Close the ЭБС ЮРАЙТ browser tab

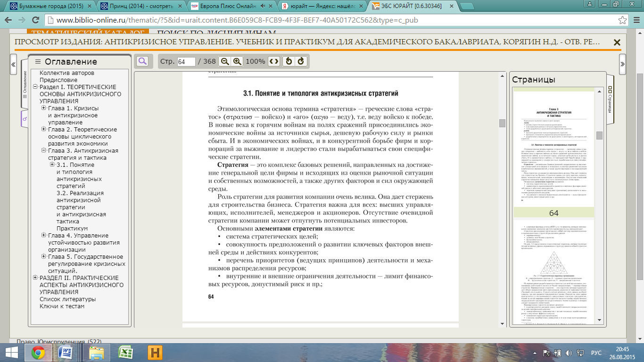452,7
